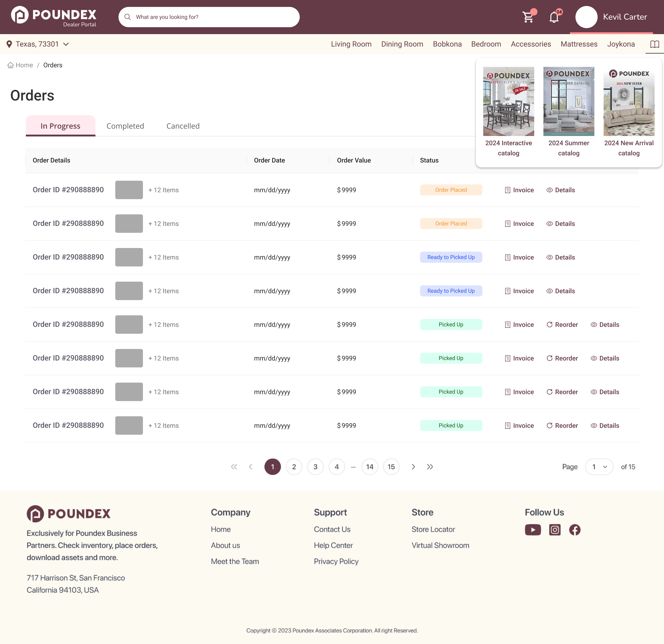
Task: Open footer Contact Us link
Action: 332,529
